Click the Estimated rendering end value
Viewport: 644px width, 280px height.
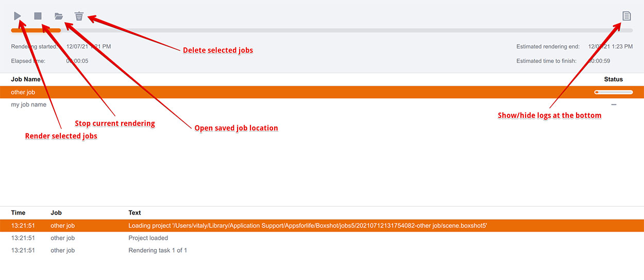(611, 46)
